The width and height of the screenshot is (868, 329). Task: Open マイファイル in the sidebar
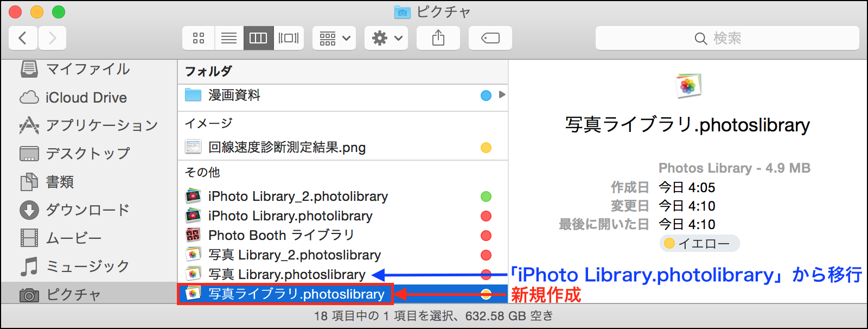coord(89,69)
